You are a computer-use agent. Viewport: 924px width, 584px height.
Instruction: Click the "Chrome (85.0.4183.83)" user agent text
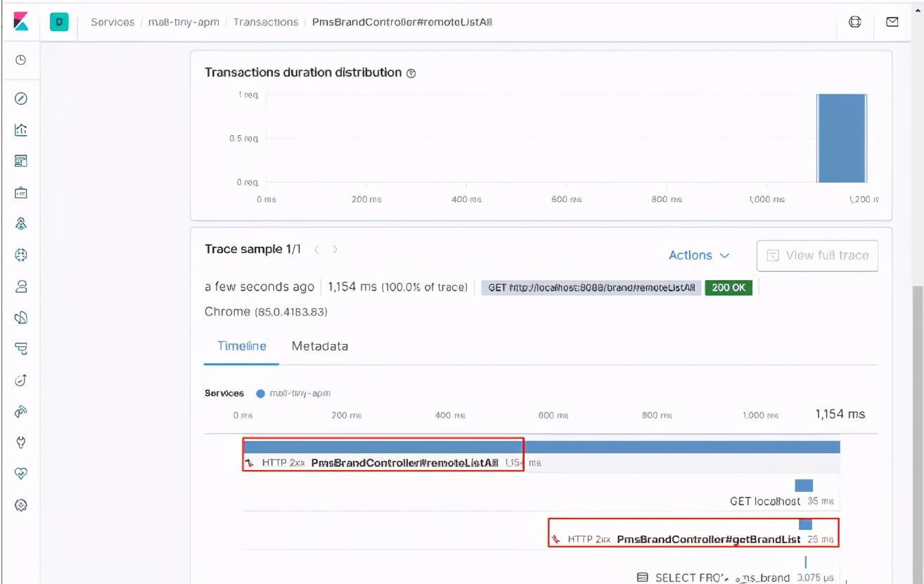(266, 312)
